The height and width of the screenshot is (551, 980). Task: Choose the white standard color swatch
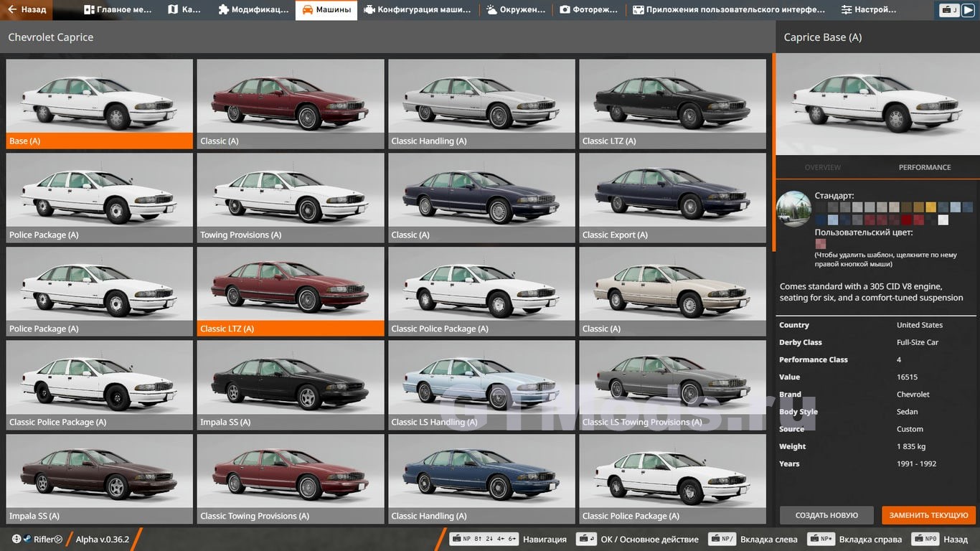943,220
